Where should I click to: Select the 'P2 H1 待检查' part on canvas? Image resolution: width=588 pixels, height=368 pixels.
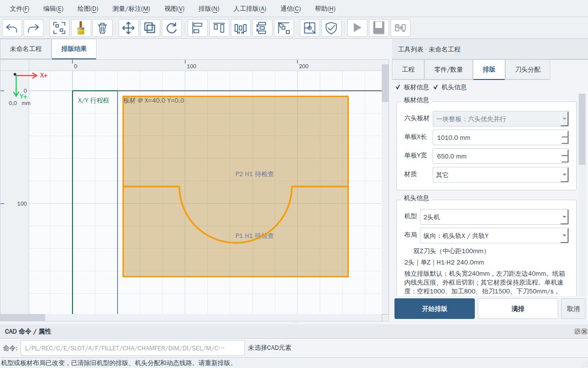[254, 174]
